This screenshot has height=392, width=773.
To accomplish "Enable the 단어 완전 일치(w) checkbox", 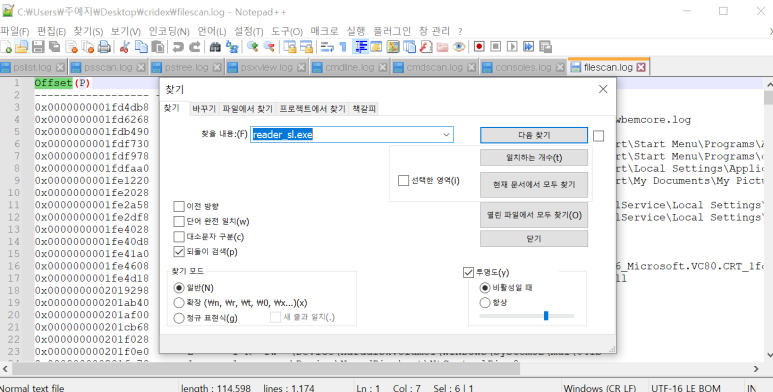I will [179, 221].
